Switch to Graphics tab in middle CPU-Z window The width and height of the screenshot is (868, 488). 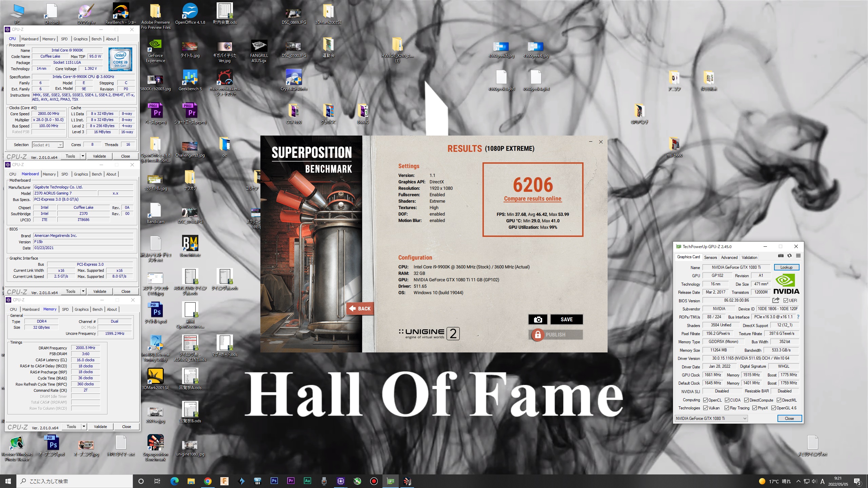(x=81, y=174)
